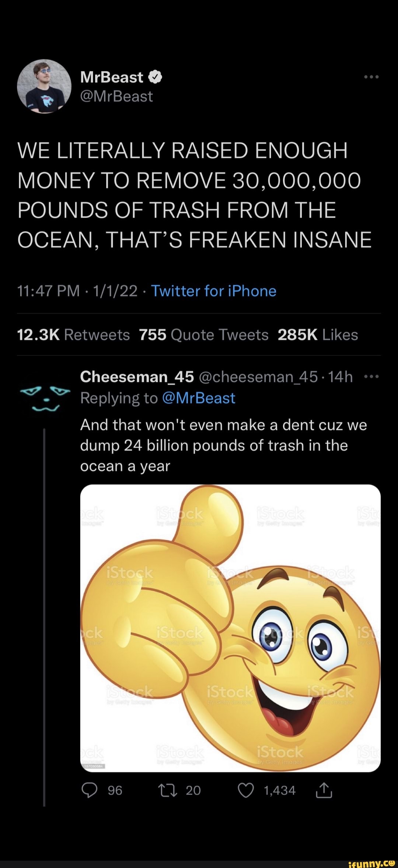398x868 pixels.
Task: Open the Twitter for iPhone link
Action: pyautogui.click(x=214, y=291)
